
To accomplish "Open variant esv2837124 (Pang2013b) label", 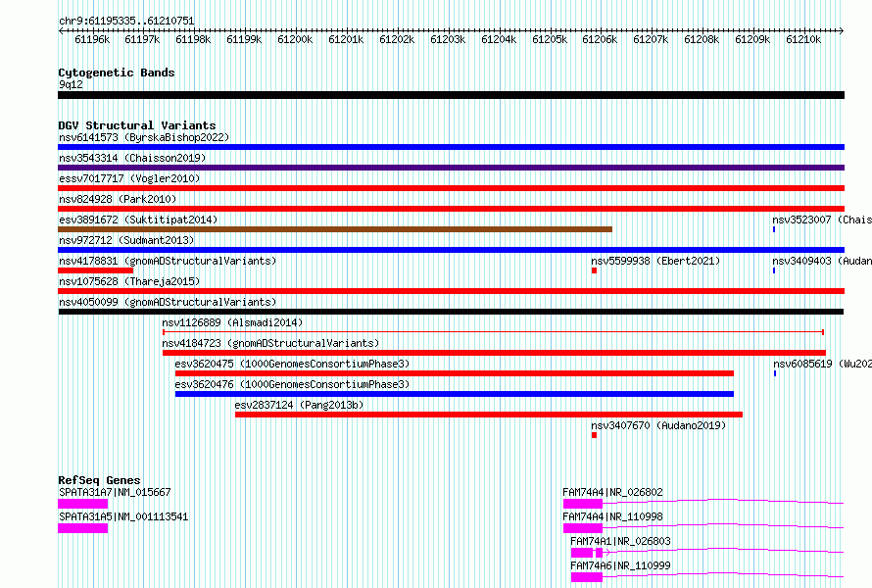I will 299,405.
